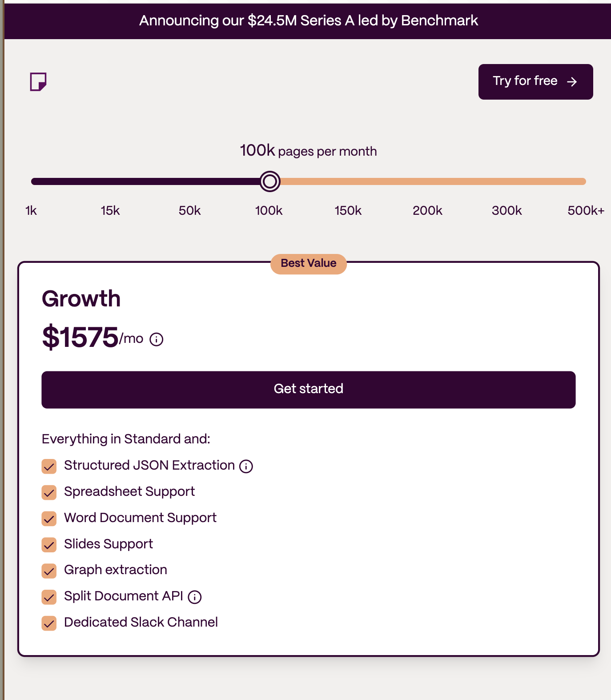Image resolution: width=611 pixels, height=700 pixels.
Task: Select the 1k pages label
Action: click(x=31, y=210)
